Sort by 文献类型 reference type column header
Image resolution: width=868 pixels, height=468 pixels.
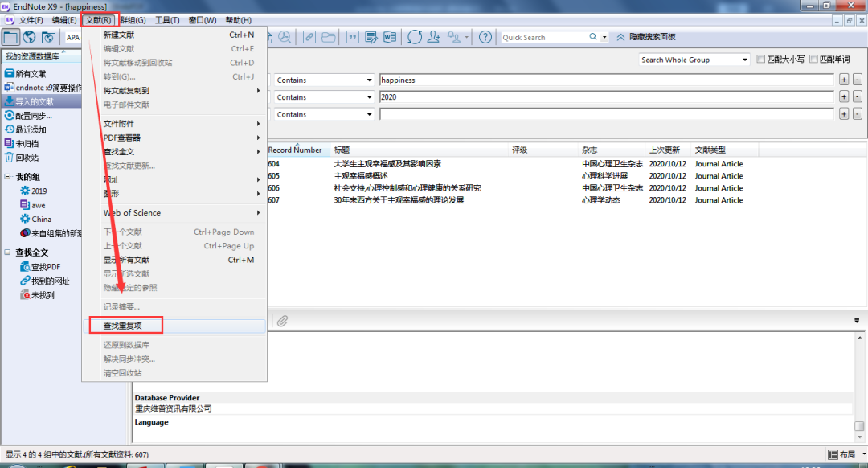coord(725,150)
